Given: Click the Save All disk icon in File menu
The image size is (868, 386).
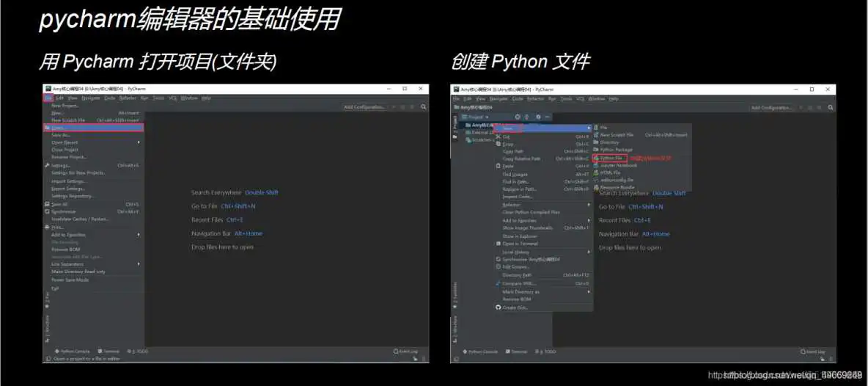Looking at the screenshot, I should 48,204.
